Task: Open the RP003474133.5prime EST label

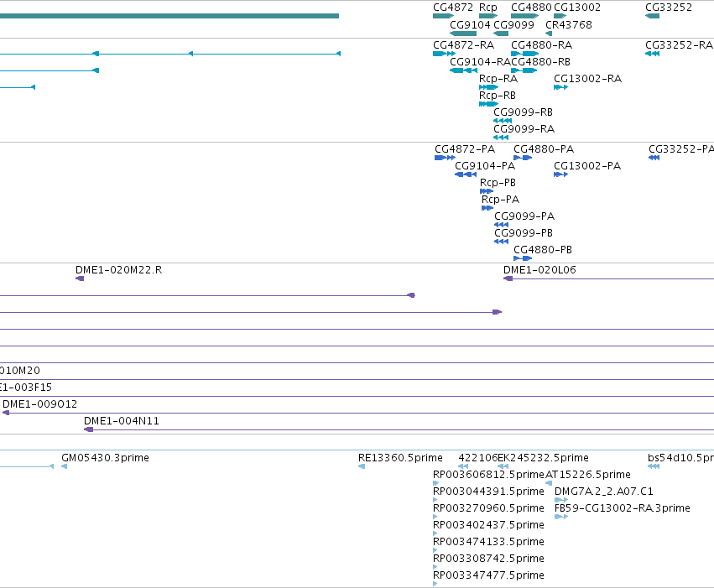Action: [x=488, y=543]
